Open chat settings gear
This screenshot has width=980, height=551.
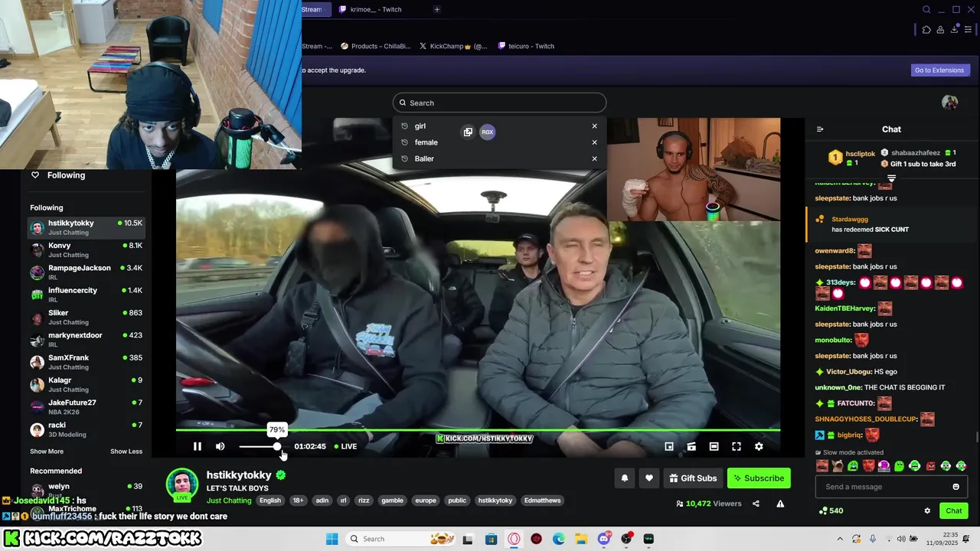[927, 510]
